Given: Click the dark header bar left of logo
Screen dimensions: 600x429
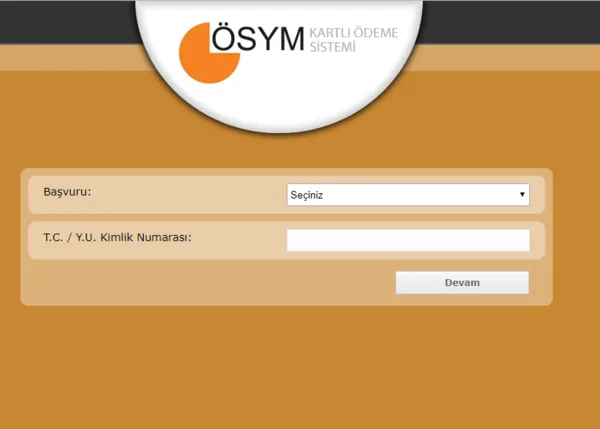Looking at the screenshot, I should 60,20.
